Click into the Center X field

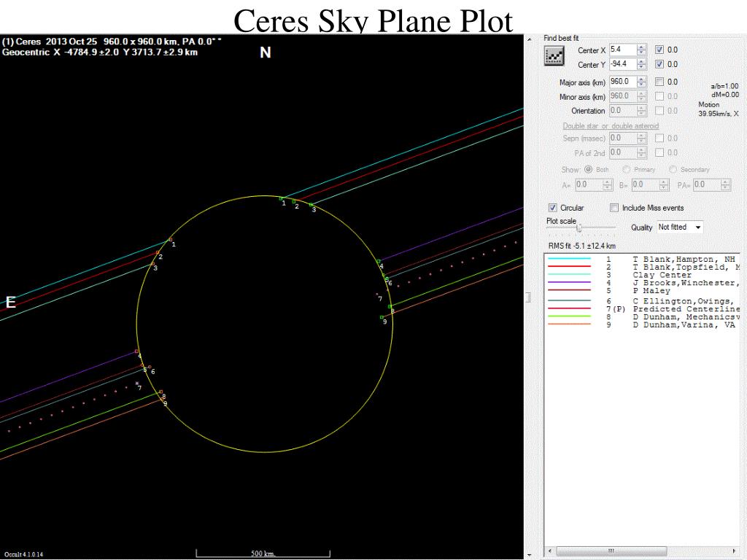coord(623,50)
